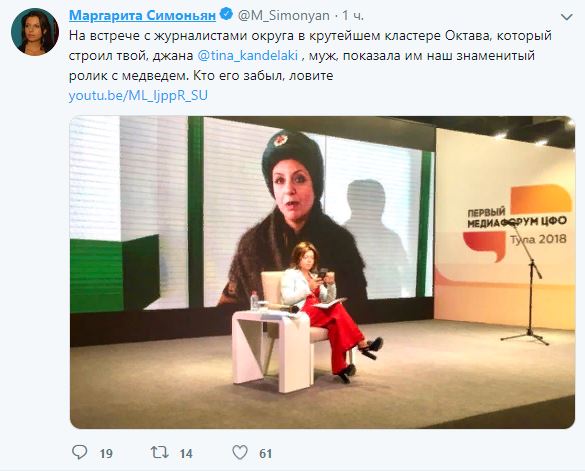585x471 pixels.
Task: Open the @tina_kandelaki mention
Action: pyautogui.click(x=247, y=56)
